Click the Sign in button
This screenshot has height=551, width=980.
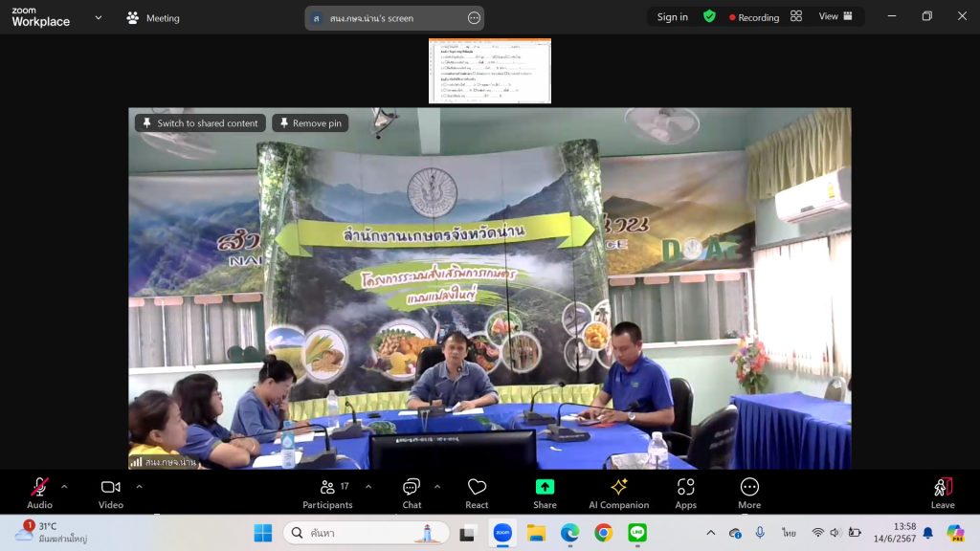pos(672,17)
